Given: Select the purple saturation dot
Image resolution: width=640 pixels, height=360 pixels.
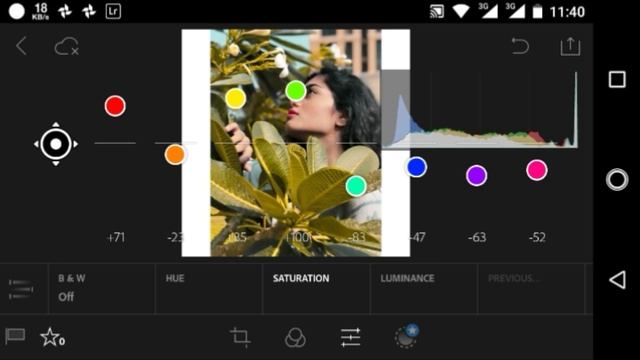Looking at the screenshot, I should click(x=476, y=176).
